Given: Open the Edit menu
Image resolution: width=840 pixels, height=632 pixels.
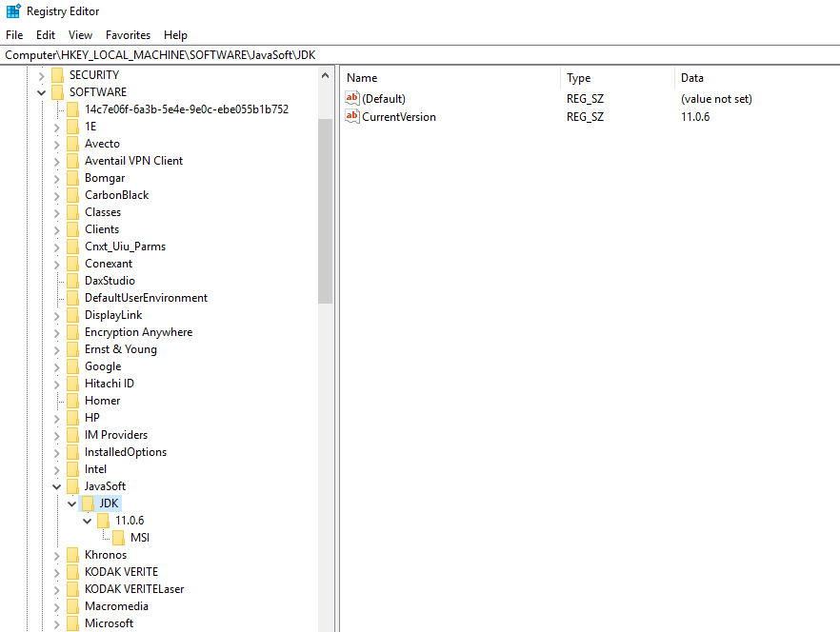Looking at the screenshot, I should (46, 35).
